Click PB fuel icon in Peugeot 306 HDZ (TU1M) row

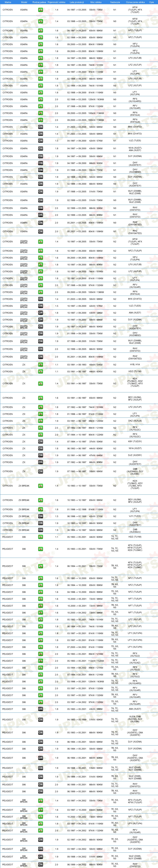pos(40,537)
